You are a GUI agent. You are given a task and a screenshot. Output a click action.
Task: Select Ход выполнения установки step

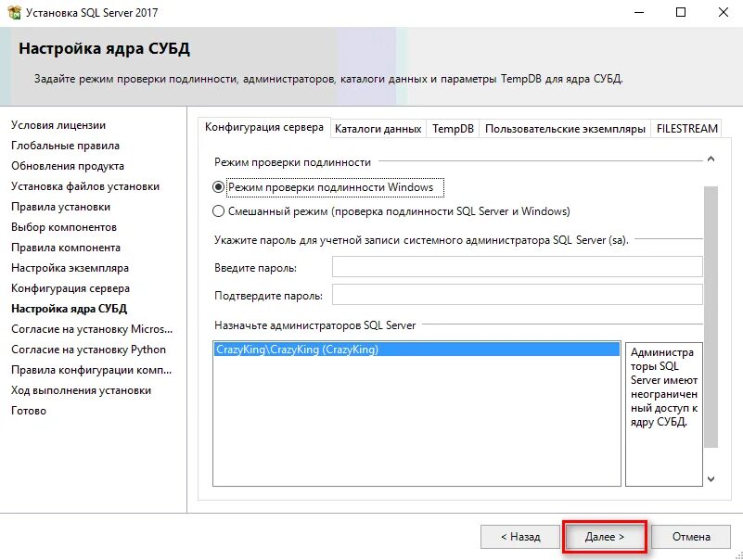[x=81, y=390]
